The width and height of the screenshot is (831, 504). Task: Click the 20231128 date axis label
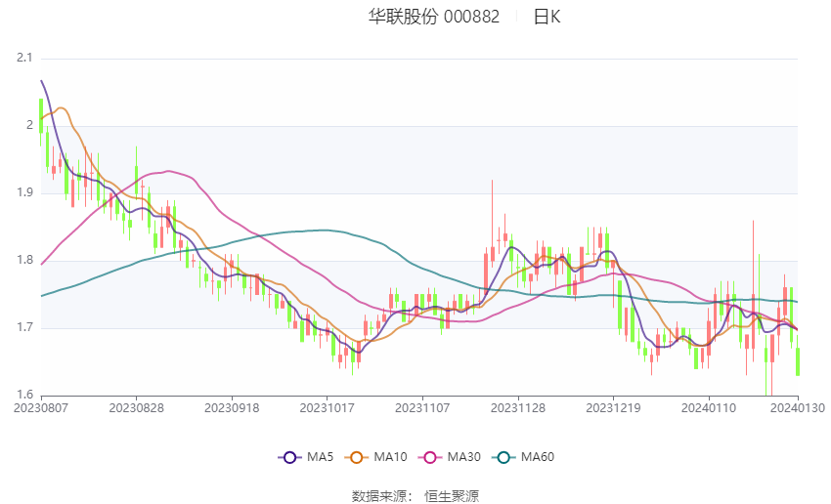tap(518, 408)
